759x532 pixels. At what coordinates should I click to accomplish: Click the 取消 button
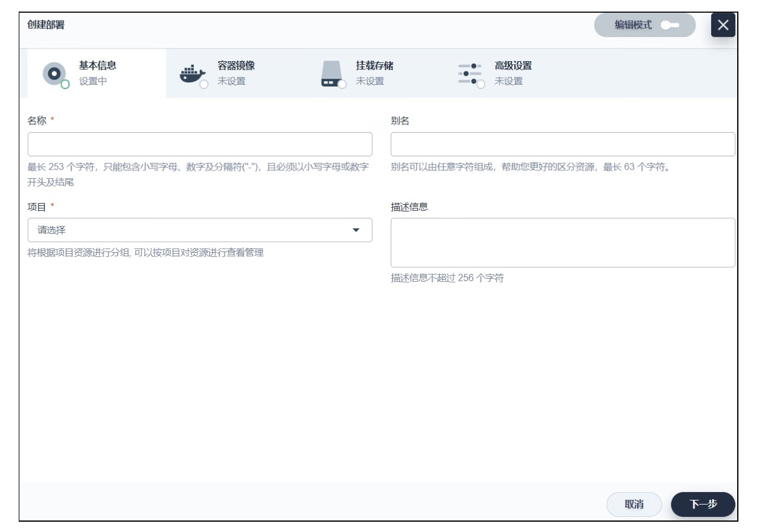coord(634,504)
